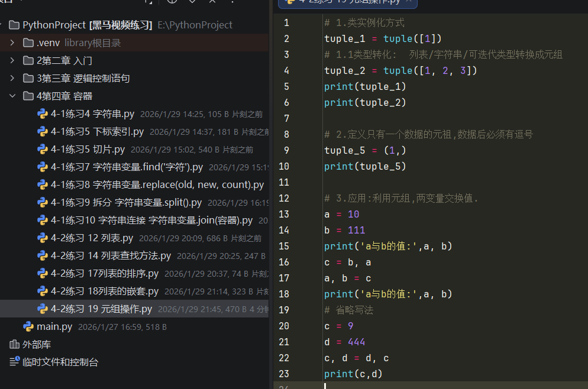Click line number 16 in the gutter
Image resolution: width=588 pixels, height=389 pixels.
coord(284,262)
